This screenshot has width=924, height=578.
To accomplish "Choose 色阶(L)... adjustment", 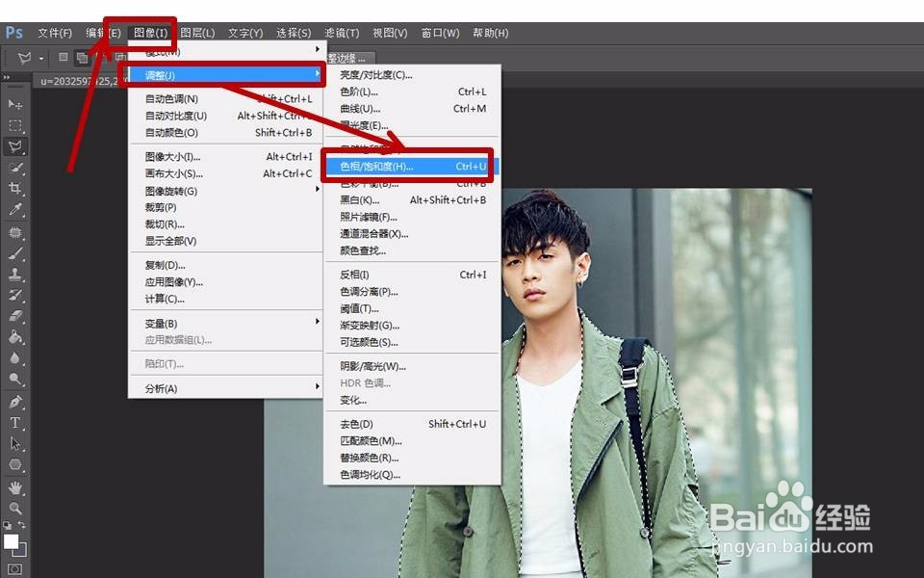I will click(412, 92).
